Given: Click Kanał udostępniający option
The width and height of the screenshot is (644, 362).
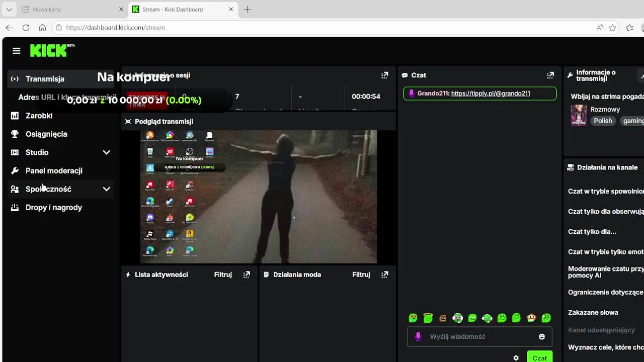Looking at the screenshot, I should point(601,330).
